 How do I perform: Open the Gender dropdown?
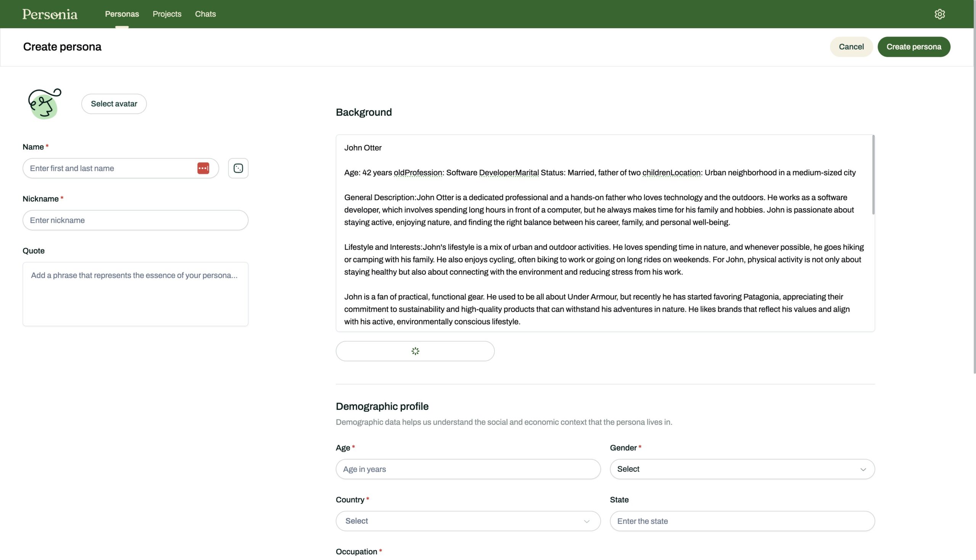pyautogui.click(x=742, y=469)
